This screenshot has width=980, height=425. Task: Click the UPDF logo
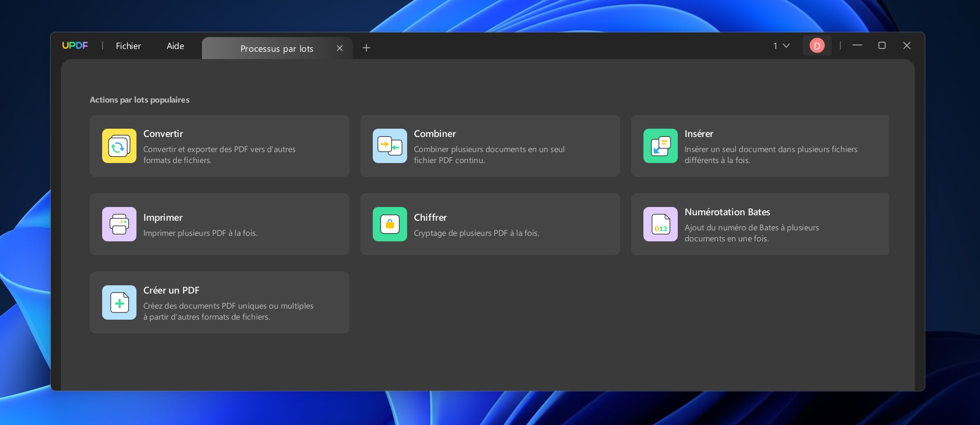pyautogui.click(x=75, y=46)
